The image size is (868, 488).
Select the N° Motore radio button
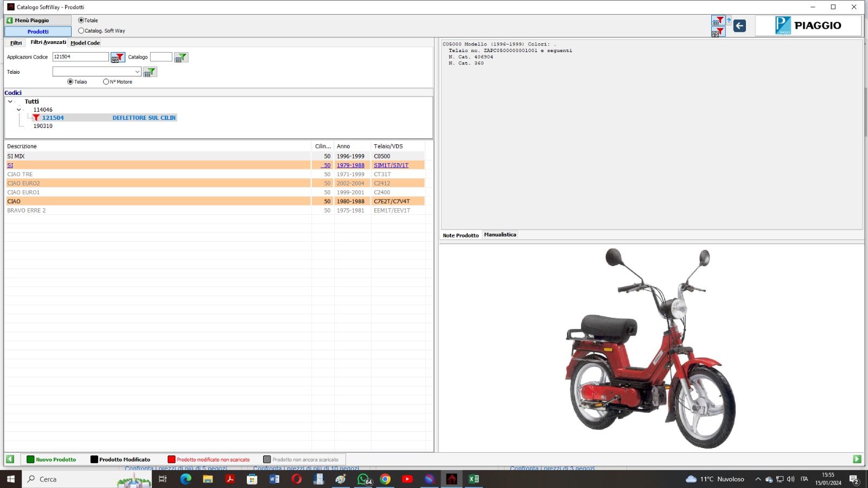point(106,82)
